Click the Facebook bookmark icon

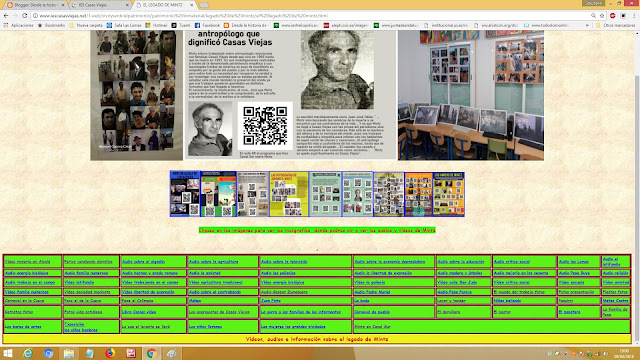197,25
